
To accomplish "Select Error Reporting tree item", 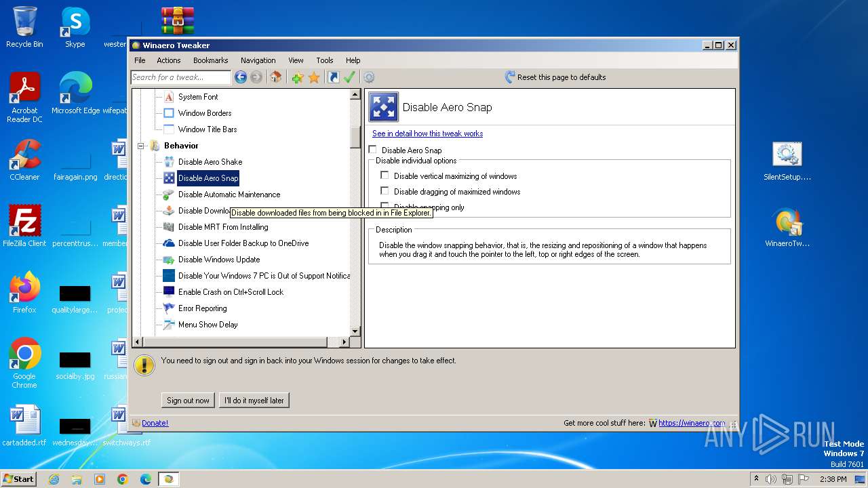I will pos(203,308).
